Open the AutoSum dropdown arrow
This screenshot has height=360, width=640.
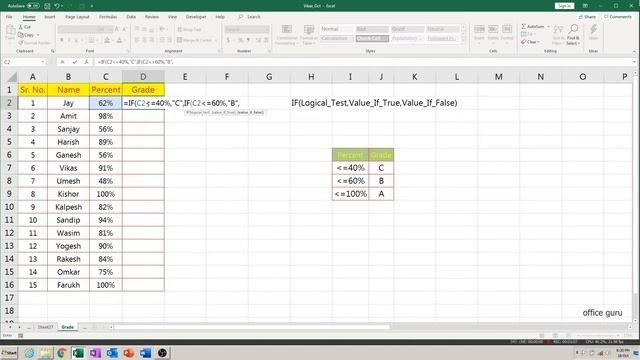coord(548,27)
